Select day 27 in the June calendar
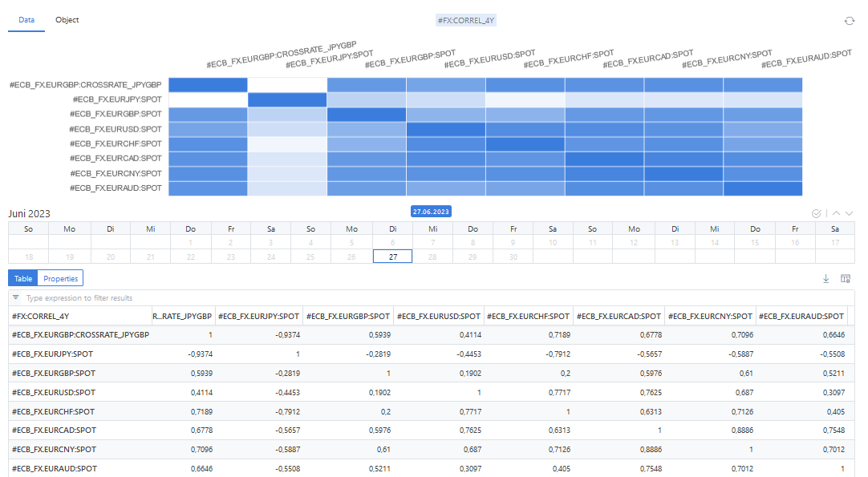The image size is (868, 477). pos(393,257)
